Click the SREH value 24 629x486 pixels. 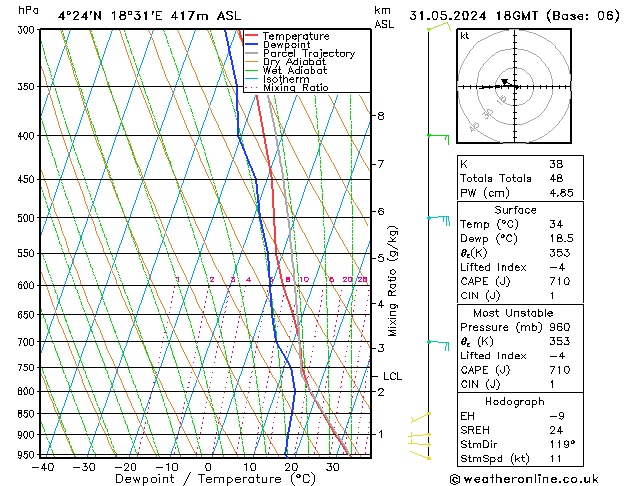tap(556, 430)
